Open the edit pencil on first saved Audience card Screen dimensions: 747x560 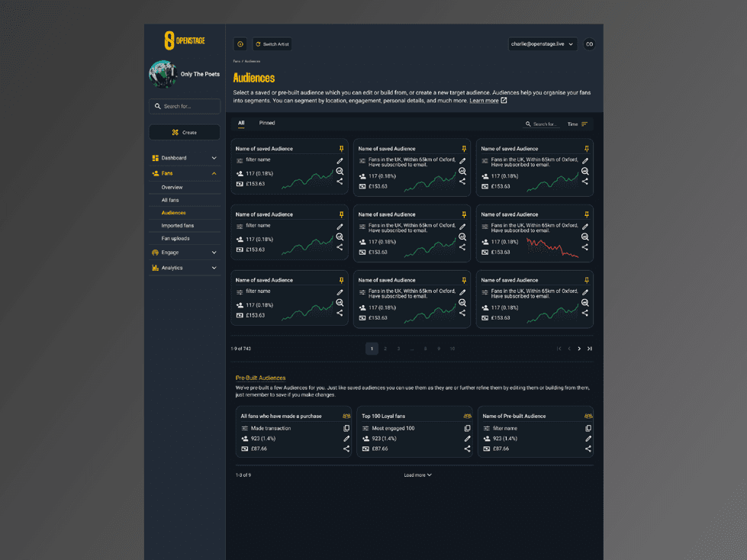point(340,161)
